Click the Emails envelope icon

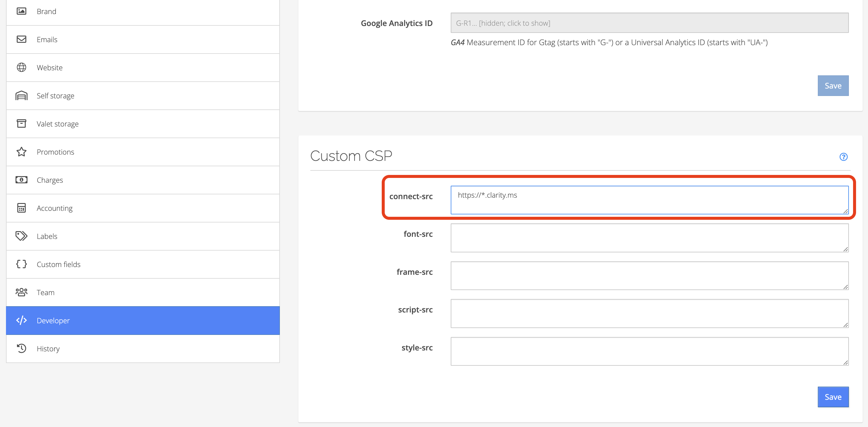pos(21,39)
